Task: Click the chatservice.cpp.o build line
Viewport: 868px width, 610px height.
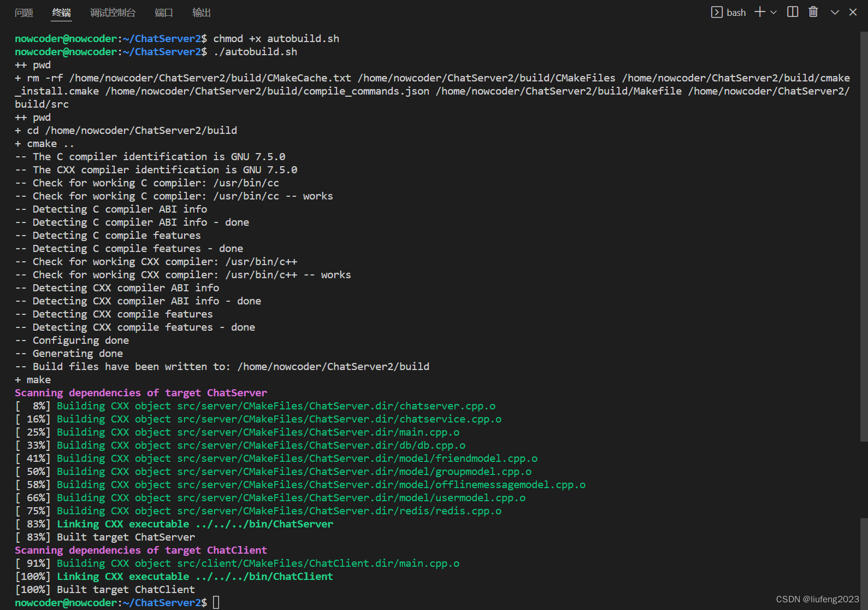Action: 258,419
